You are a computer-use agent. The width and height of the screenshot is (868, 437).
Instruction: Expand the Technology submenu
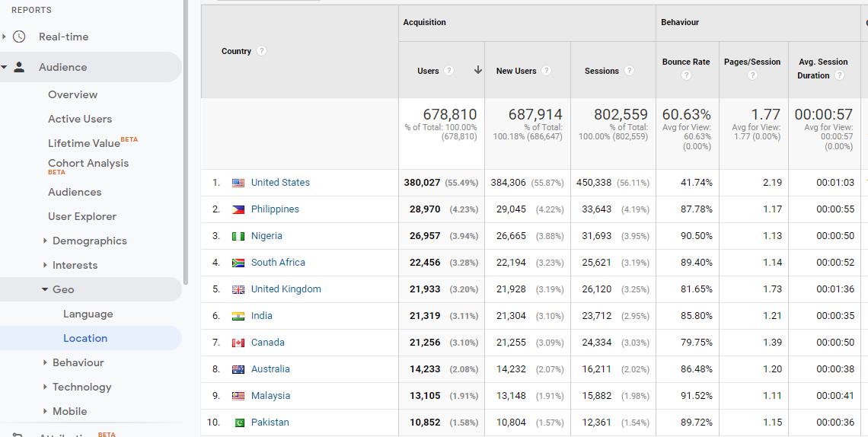45,387
